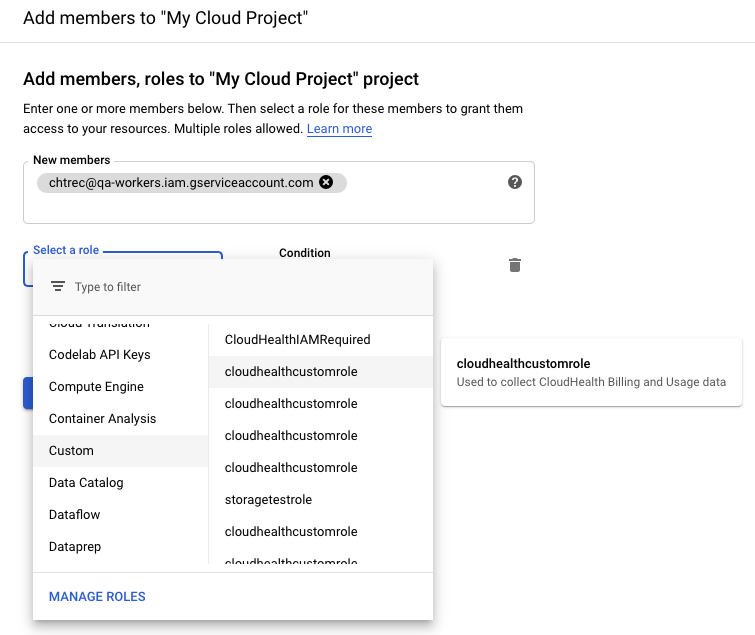Open the Learn more link
This screenshot has height=635, width=755.
click(x=339, y=129)
